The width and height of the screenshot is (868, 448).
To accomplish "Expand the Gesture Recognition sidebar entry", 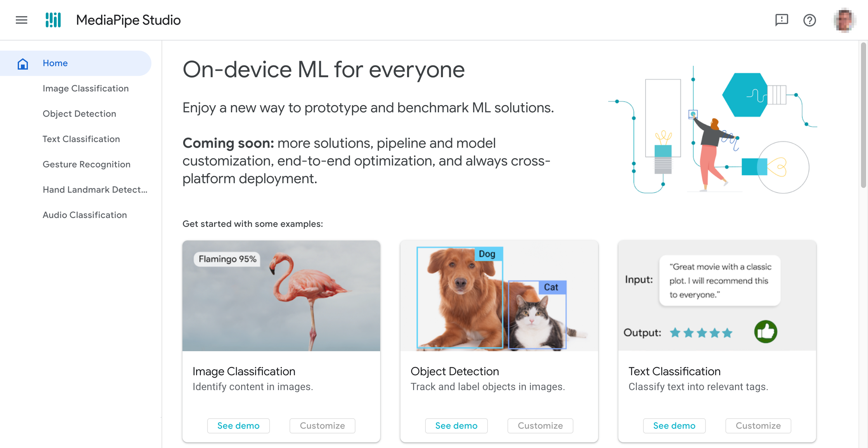I will coord(87,164).
